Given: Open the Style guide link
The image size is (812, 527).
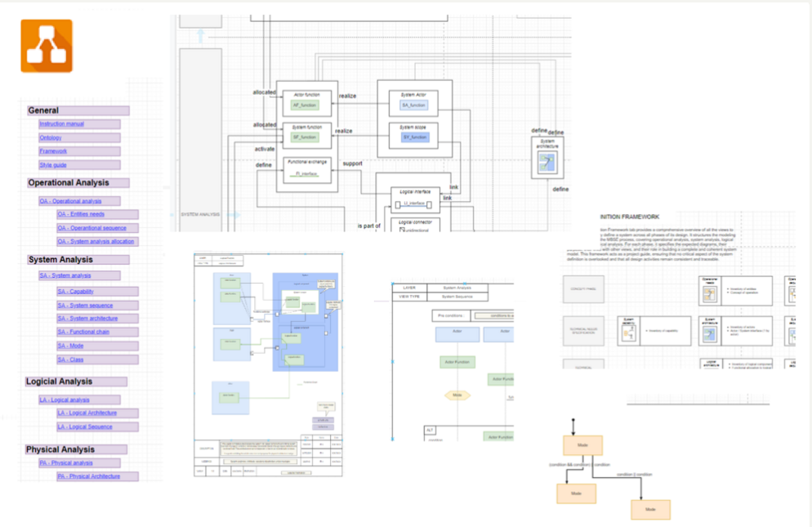Looking at the screenshot, I should [x=53, y=165].
